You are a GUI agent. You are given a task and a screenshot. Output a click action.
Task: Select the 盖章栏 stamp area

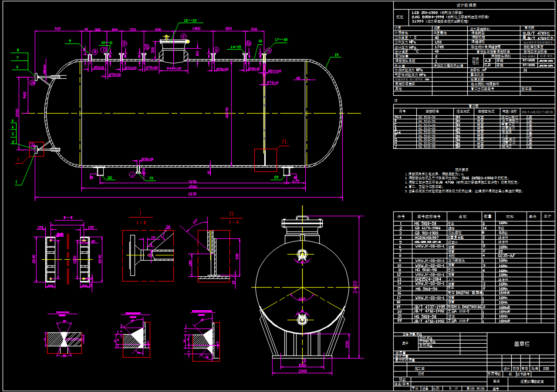pyautogui.click(x=521, y=344)
